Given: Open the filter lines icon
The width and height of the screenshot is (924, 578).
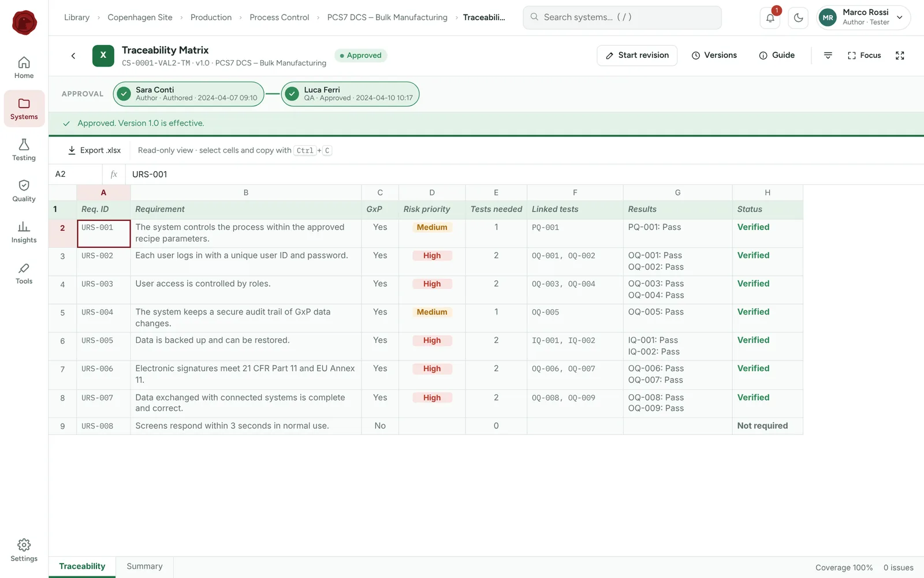Looking at the screenshot, I should 828,55.
